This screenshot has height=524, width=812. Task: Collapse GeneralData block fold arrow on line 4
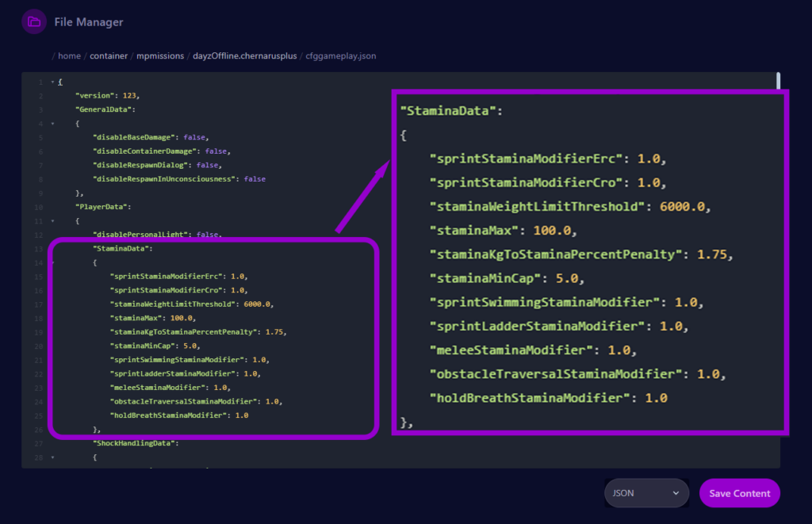point(52,124)
